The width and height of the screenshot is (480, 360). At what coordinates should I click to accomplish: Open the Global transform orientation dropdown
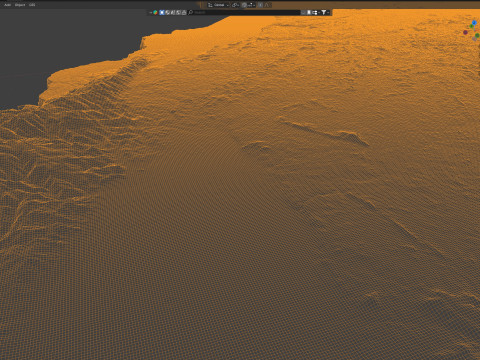tap(218, 5)
